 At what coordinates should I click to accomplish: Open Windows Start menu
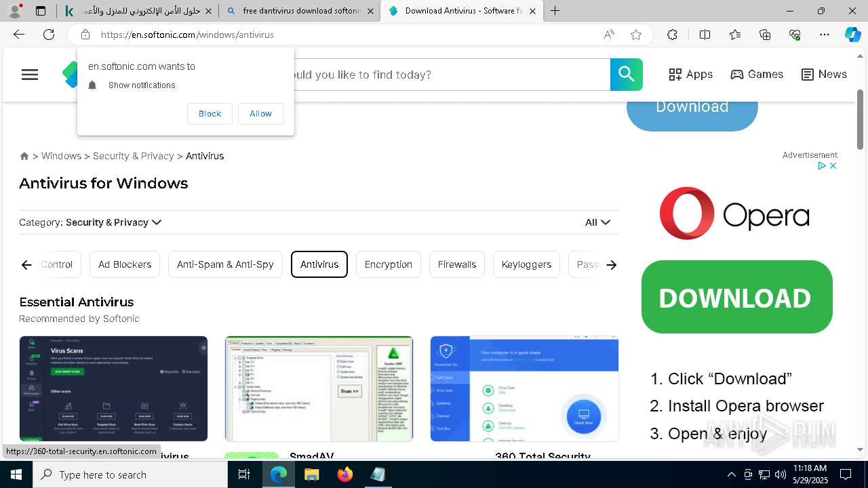(16, 474)
